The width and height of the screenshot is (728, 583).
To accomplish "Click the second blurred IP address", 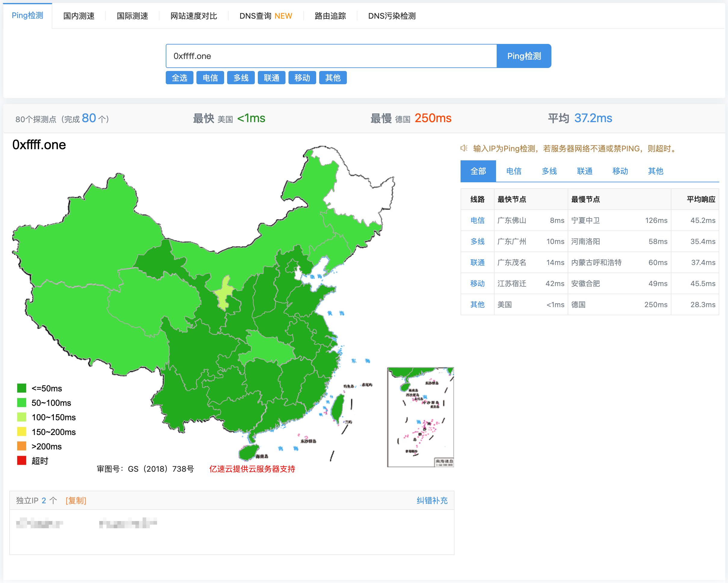I will coord(128,523).
